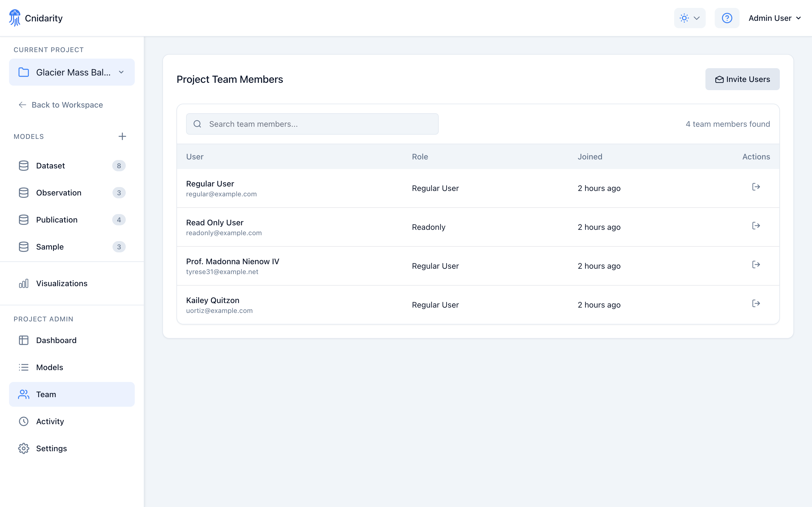Image resolution: width=812 pixels, height=507 pixels.
Task: Click the Cnidarity jellyfish logo
Action: point(15,18)
